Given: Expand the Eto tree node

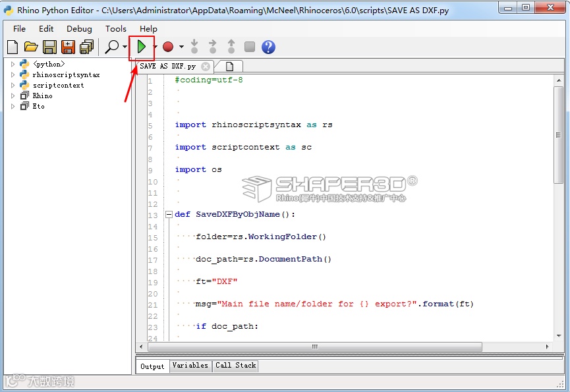Looking at the screenshot, I should (13, 107).
